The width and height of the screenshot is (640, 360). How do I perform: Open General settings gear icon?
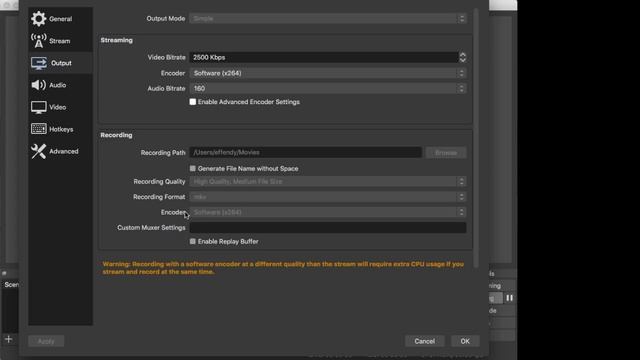coord(38,19)
